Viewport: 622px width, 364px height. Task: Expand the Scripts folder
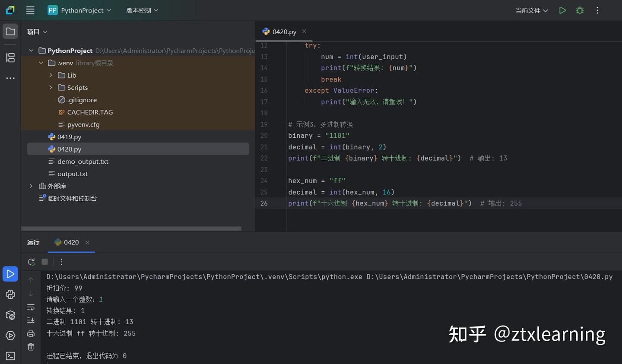coord(51,88)
